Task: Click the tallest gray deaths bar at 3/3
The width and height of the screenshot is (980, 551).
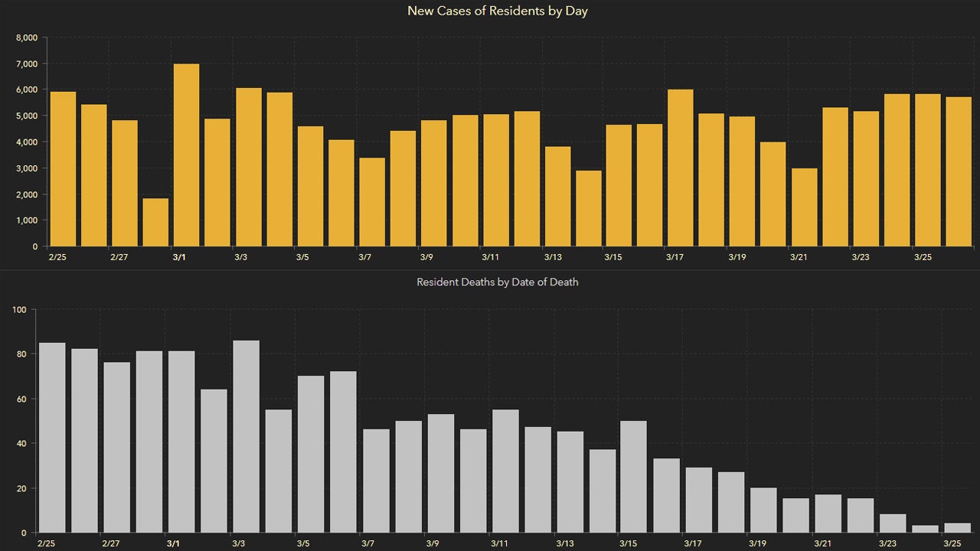Action: (x=246, y=436)
